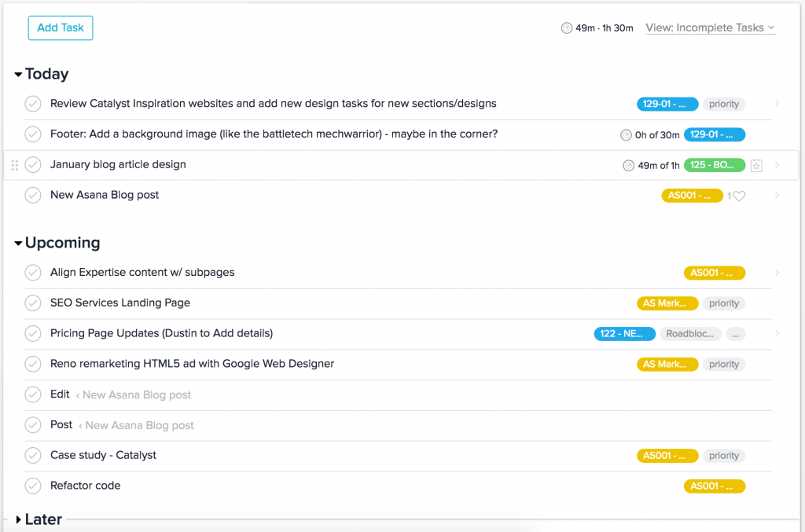Open the View: Incomplete Tasks dropdown
805x532 pixels.
click(x=709, y=28)
